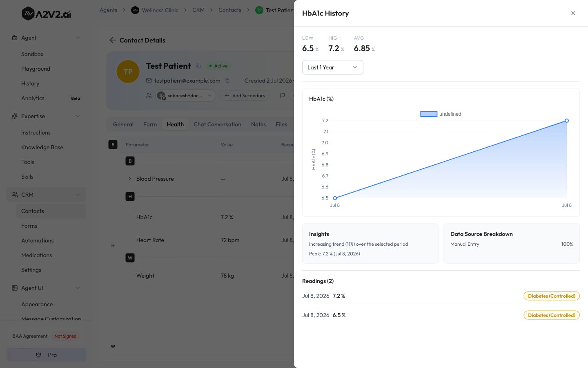Click the TP patient avatar
Screen dimensions: 588x368
point(128,72)
